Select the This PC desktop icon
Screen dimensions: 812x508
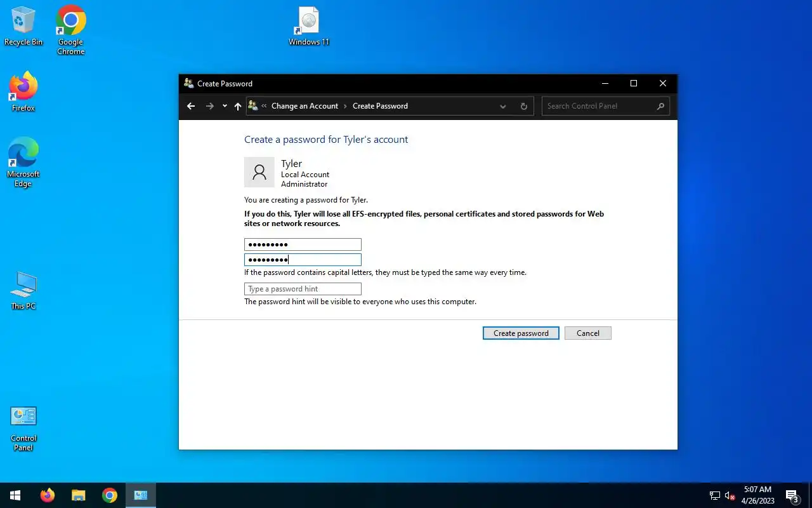click(23, 291)
